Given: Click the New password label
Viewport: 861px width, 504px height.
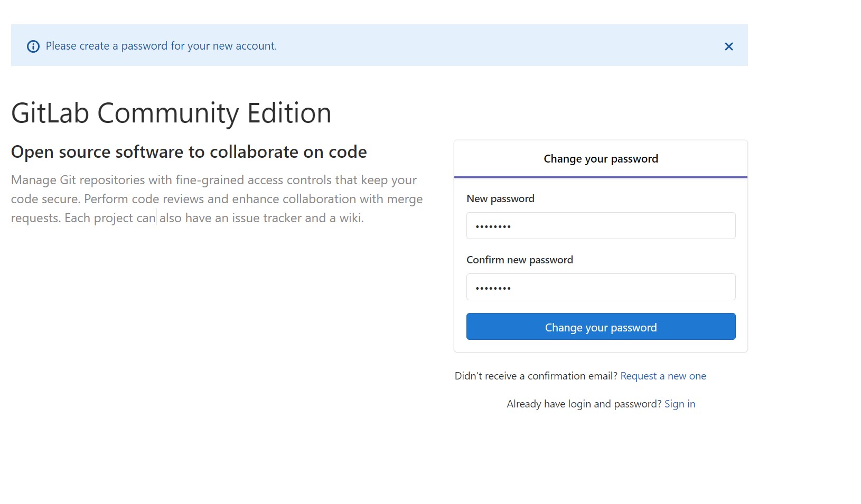Looking at the screenshot, I should pos(500,199).
